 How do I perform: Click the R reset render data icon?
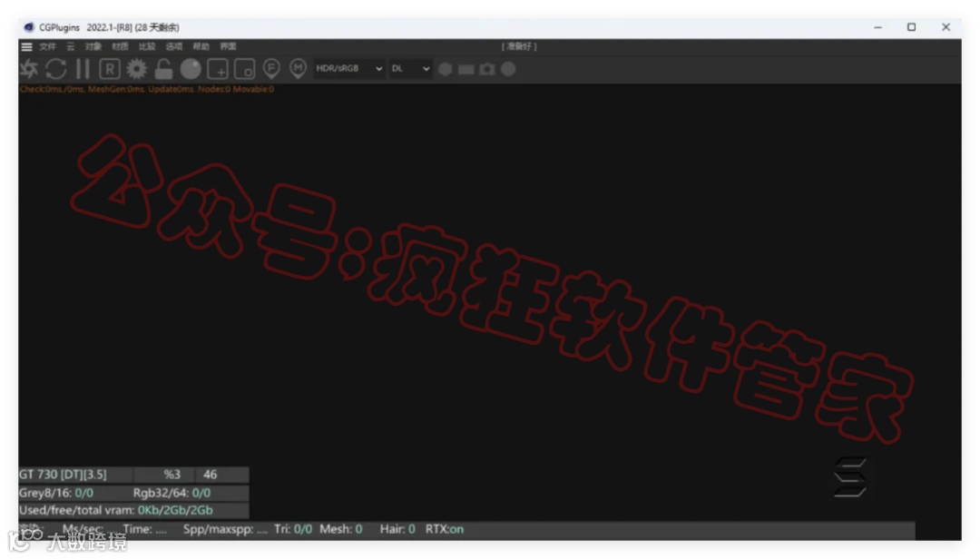[110, 69]
